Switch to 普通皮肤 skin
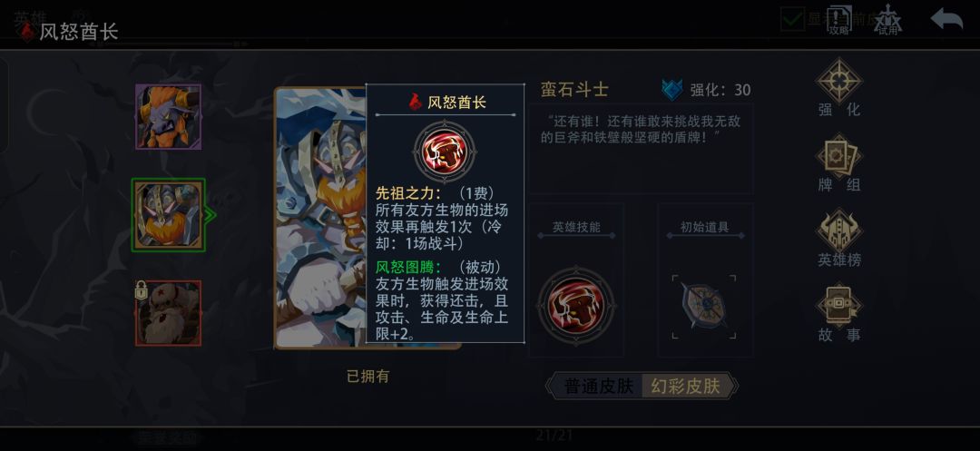The width and height of the screenshot is (980, 451). [x=599, y=386]
